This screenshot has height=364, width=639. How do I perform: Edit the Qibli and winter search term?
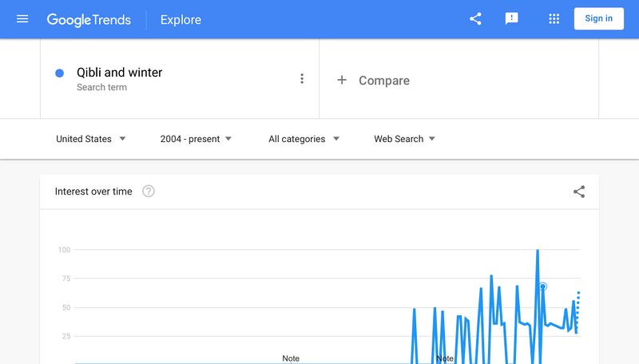click(120, 73)
